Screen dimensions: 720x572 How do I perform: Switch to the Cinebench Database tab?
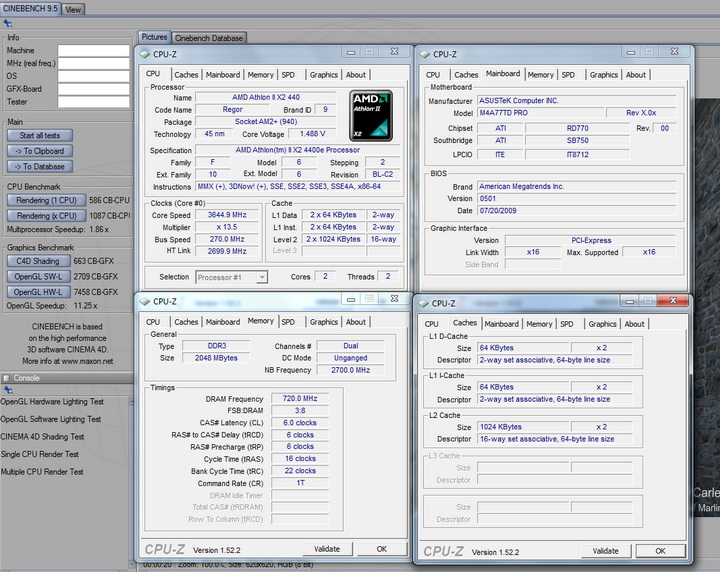[209, 38]
